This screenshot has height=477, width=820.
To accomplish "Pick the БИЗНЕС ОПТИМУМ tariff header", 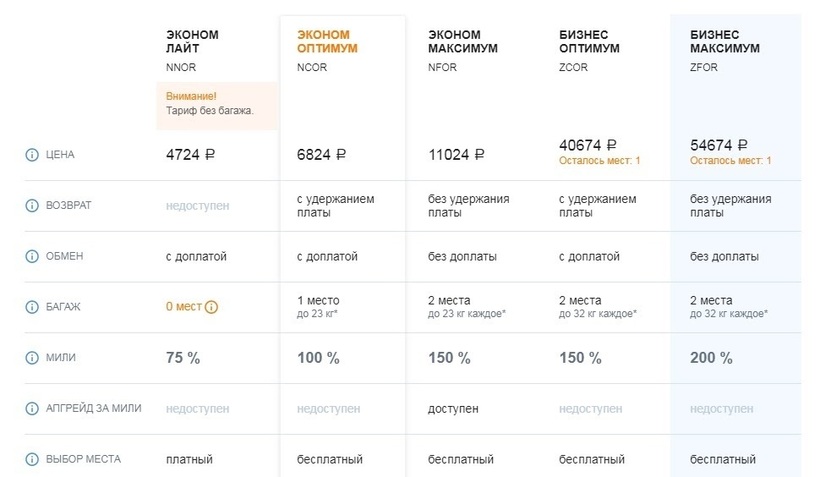I will pos(589,41).
